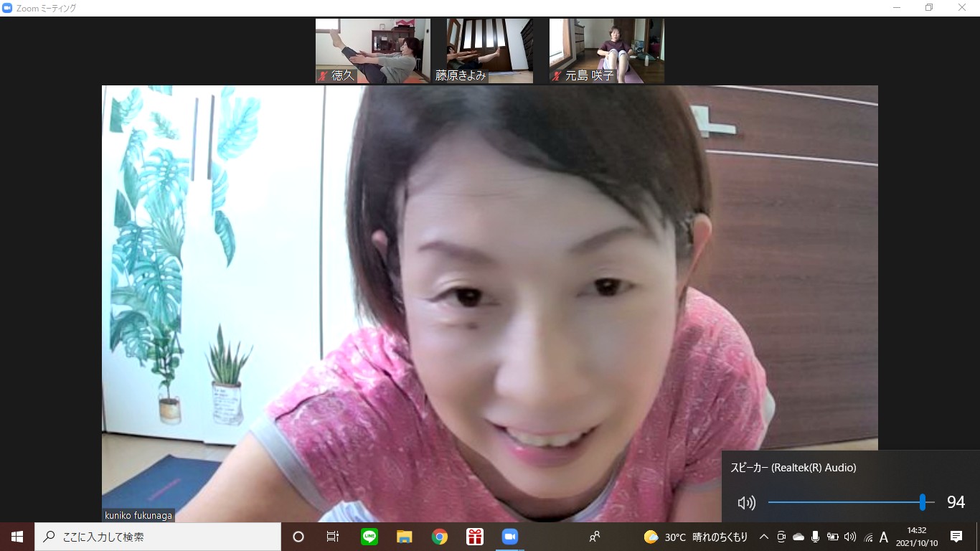
Task: Open File Explorer from taskbar
Action: (x=405, y=537)
